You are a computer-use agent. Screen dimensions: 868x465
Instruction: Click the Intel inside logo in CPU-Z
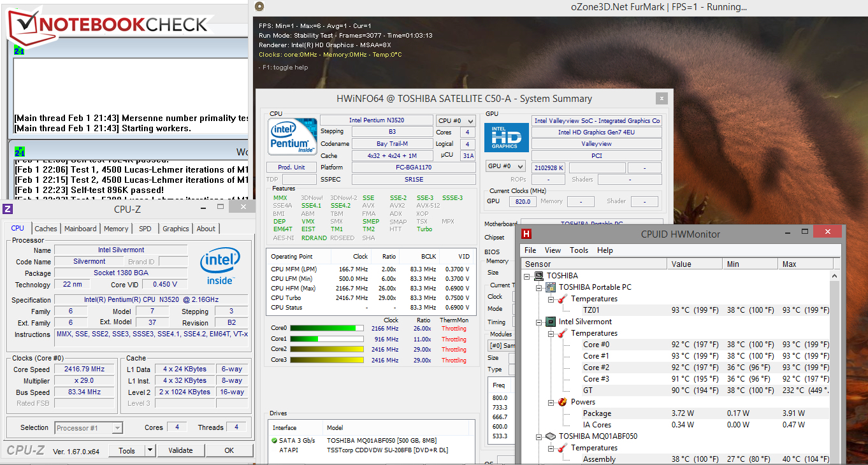(x=220, y=267)
